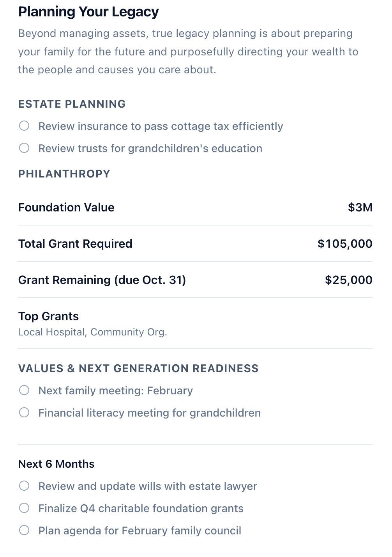Toggle the financial literacy meeting circle
The image size is (392, 557).
[24, 412]
